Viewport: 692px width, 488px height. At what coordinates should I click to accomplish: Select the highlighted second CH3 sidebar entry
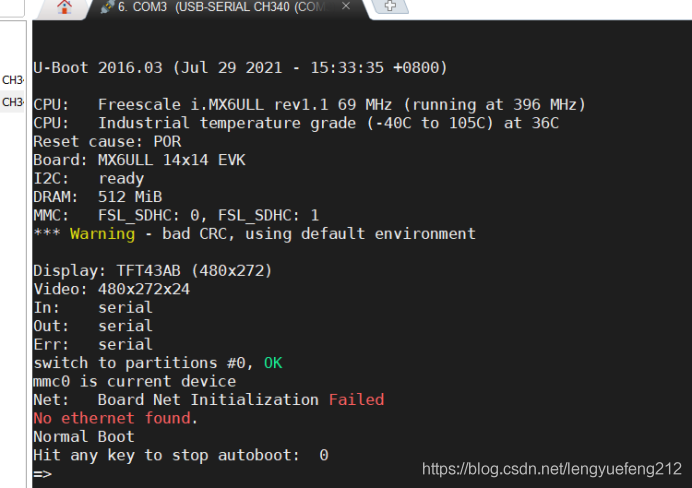pyautogui.click(x=13, y=102)
